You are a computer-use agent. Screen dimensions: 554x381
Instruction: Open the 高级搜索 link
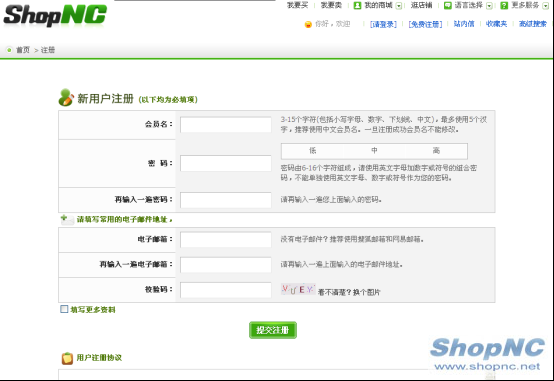[533, 24]
